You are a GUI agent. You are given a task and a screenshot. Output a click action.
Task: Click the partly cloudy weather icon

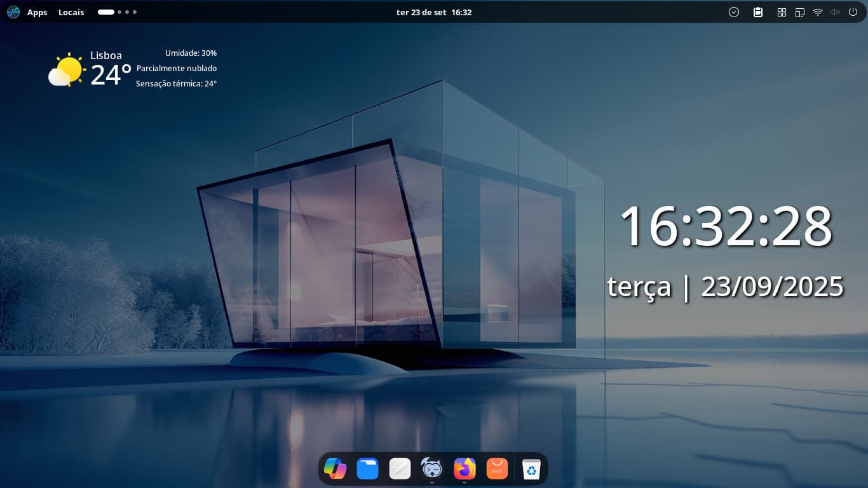(66, 70)
